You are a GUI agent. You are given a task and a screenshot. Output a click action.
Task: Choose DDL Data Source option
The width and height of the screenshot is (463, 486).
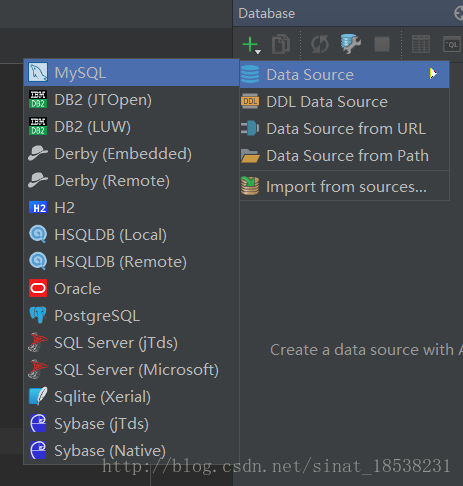(x=344, y=102)
